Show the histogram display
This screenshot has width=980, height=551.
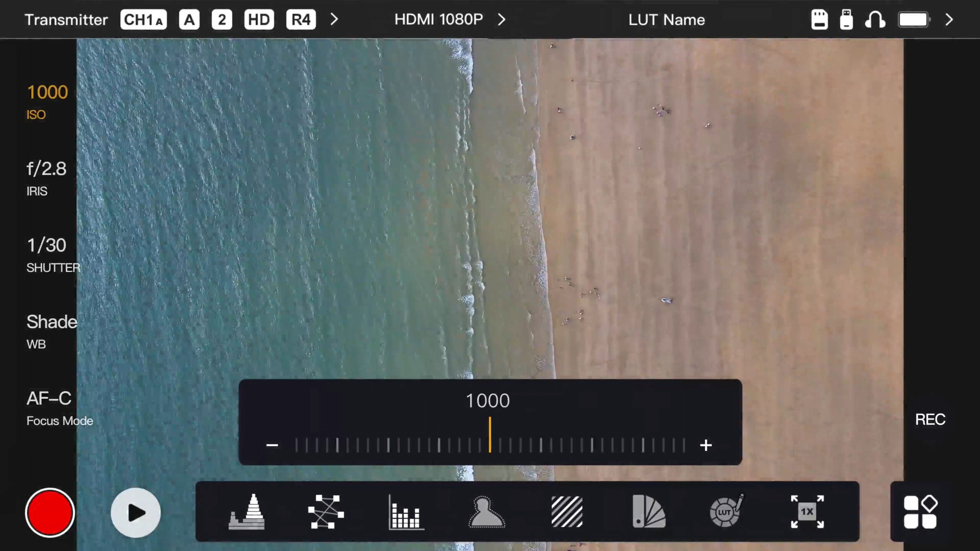pyautogui.click(x=406, y=512)
